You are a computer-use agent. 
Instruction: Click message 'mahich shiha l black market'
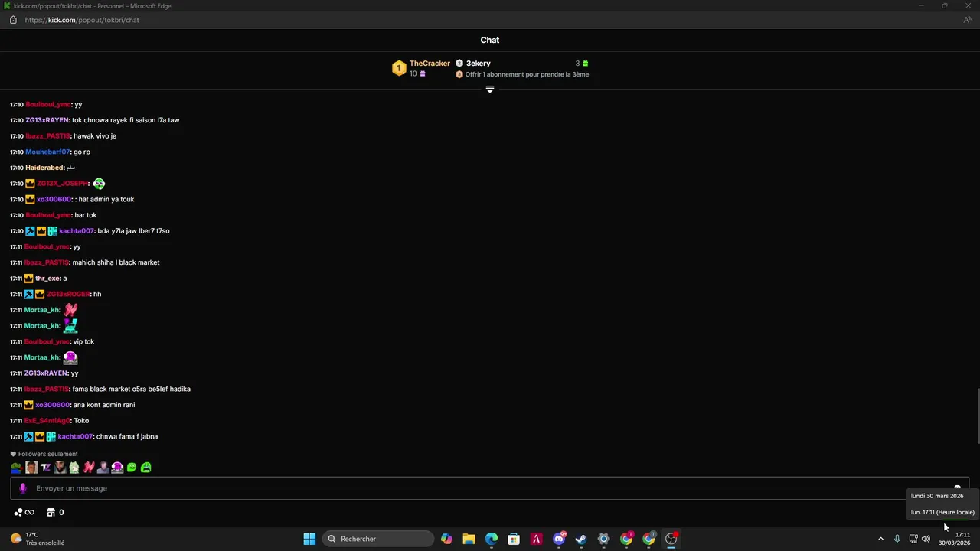[116, 262]
